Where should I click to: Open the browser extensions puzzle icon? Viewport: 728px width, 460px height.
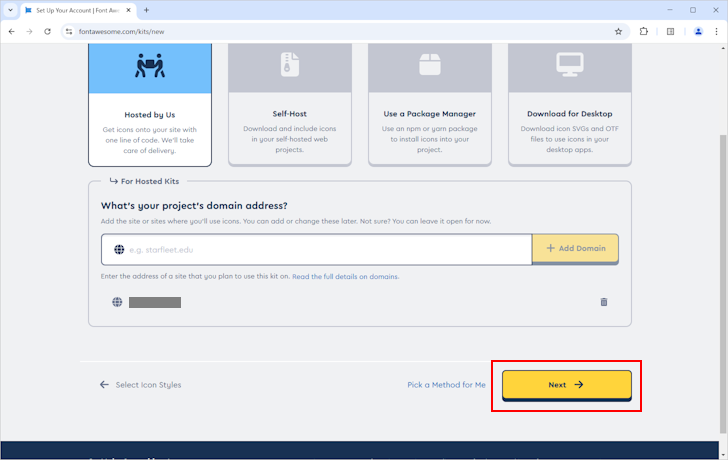(x=644, y=31)
